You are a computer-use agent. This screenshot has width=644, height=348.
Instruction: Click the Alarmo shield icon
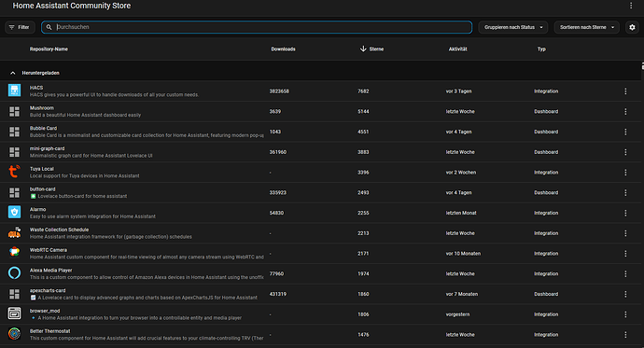point(14,212)
